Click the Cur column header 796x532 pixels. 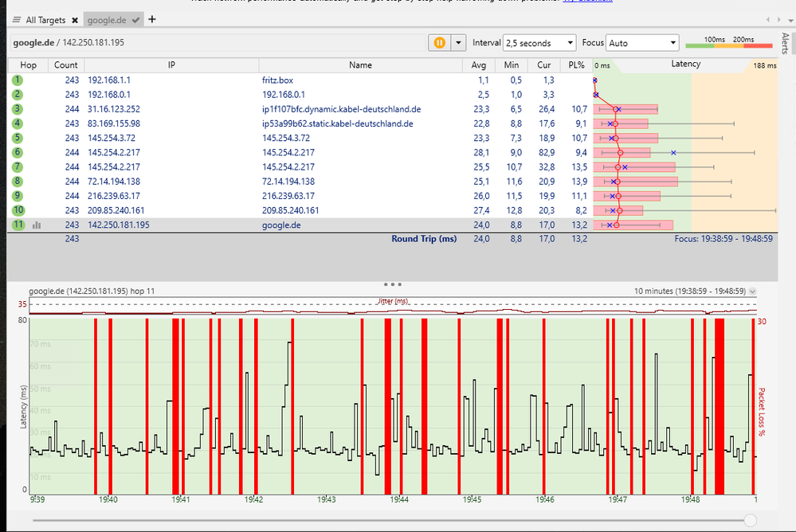pos(543,65)
